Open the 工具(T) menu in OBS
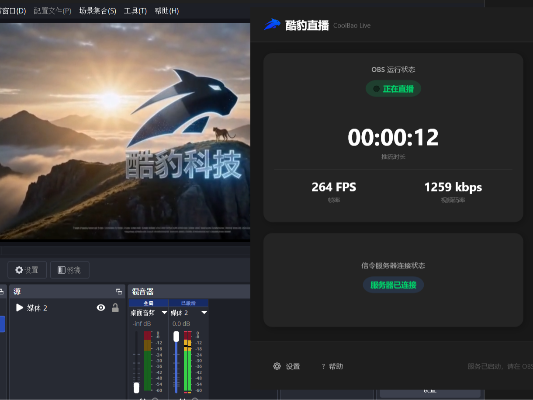The width and height of the screenshot is (533, 400). [135, 11]
